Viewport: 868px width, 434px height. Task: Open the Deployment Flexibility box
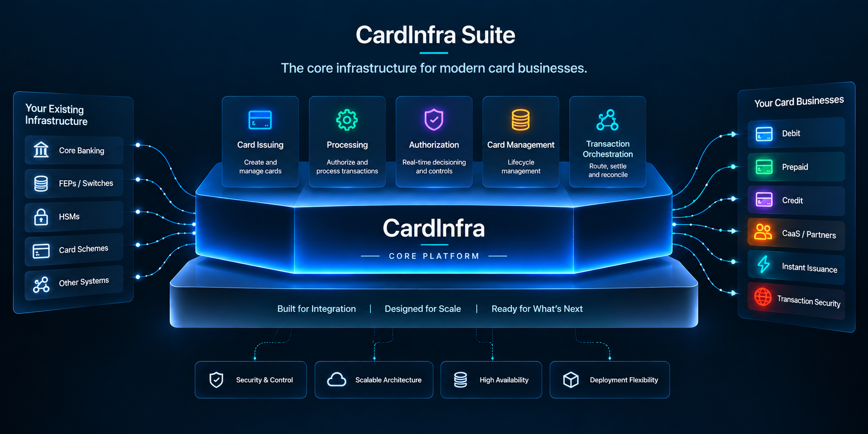pyautogui.click(x=610, y=380)
